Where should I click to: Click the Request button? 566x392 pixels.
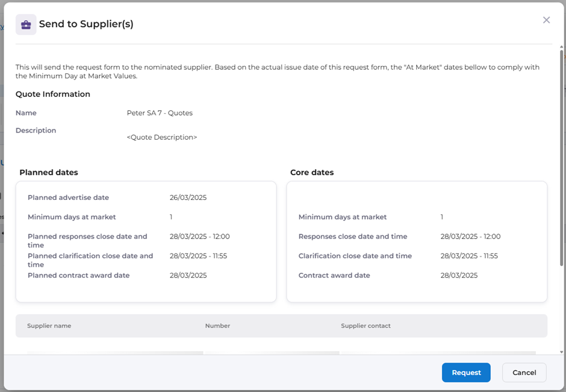tap(466, 372)
